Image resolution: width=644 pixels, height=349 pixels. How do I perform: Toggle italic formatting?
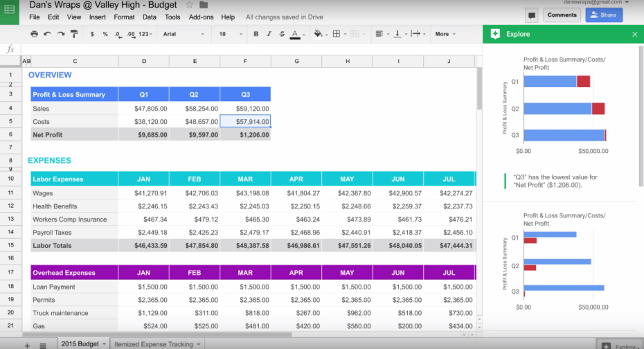[269, 34]
